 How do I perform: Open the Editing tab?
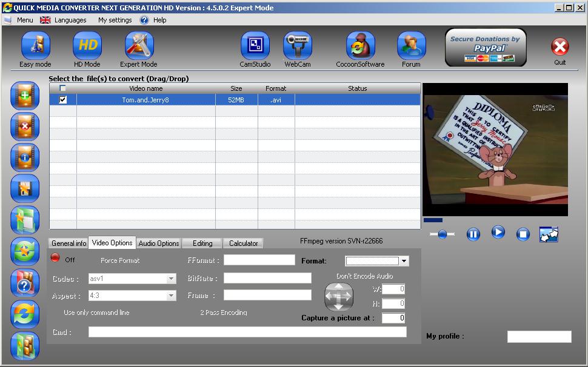(202, 243)
